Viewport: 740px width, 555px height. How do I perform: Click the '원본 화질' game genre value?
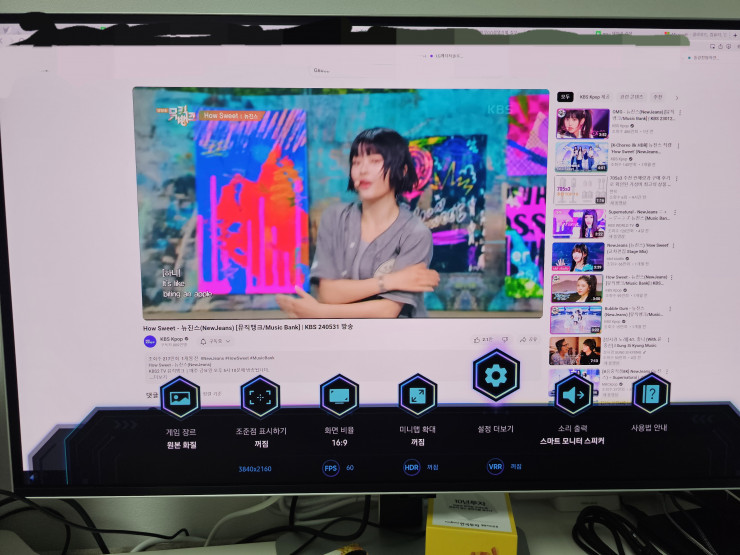pos(181,445)
